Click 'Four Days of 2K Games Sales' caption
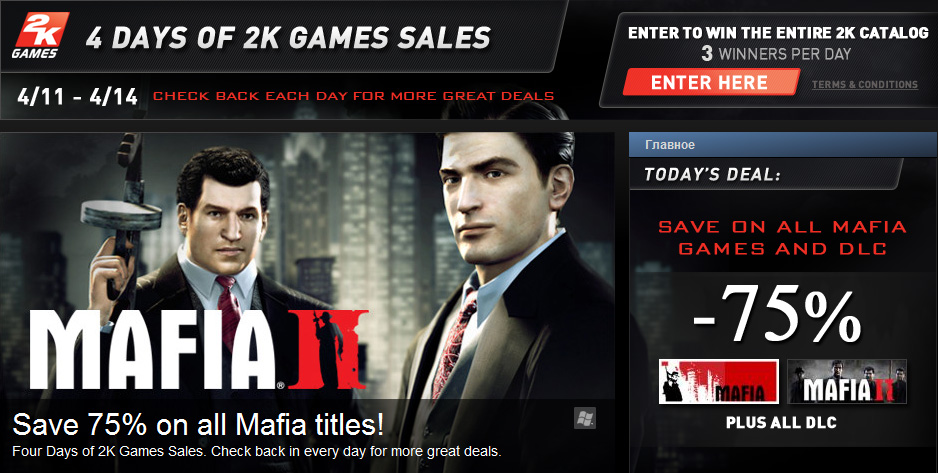This screenshot has width=938, height=473. [257, 451]
